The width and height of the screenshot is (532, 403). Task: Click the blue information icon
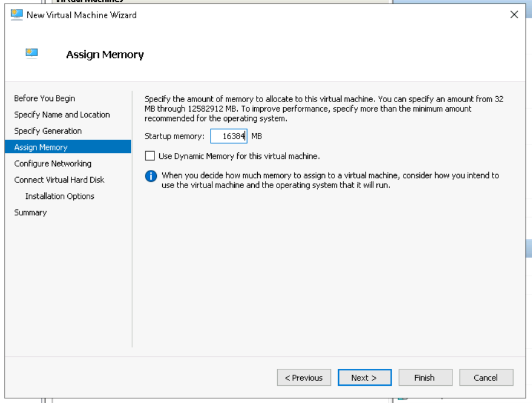click(151, 176)
